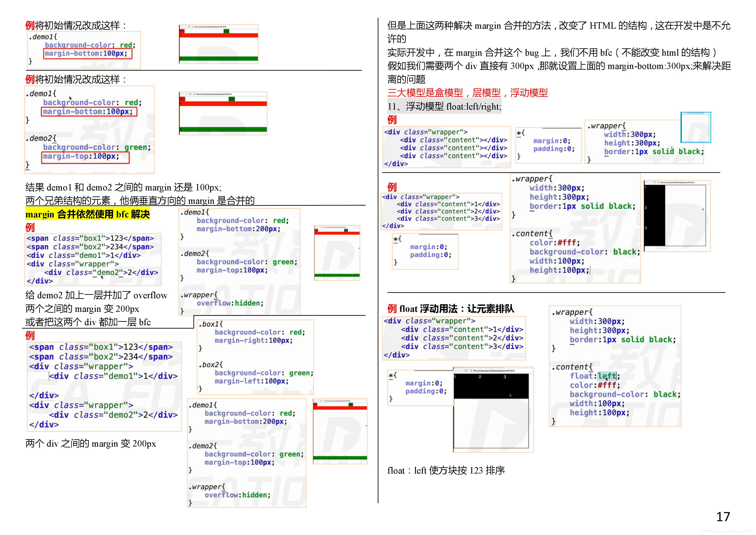
Task: Click info icon beside URL in vertical column screenshot
Action: click(x=659, y=182)
